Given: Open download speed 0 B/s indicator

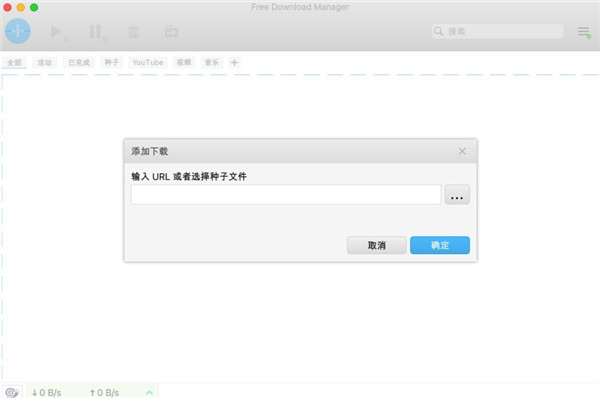Looking at the screenshot, I should pos(46,393).
